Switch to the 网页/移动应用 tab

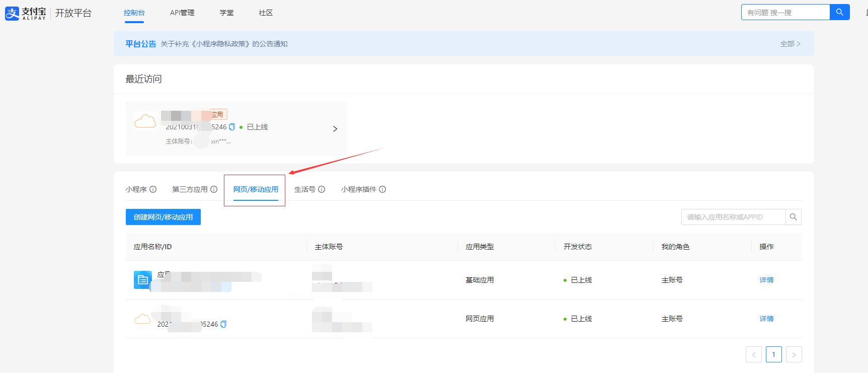[256, 189]
